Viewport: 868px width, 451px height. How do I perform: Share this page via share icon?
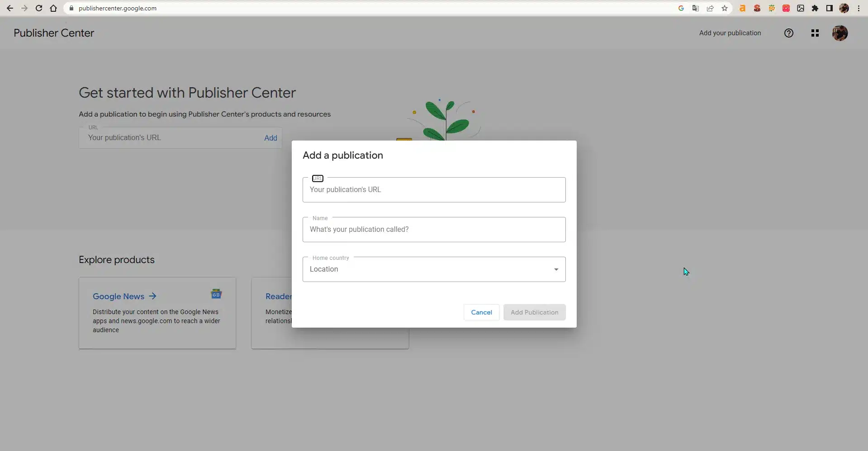pyautogui.click(x=710, y=8)
